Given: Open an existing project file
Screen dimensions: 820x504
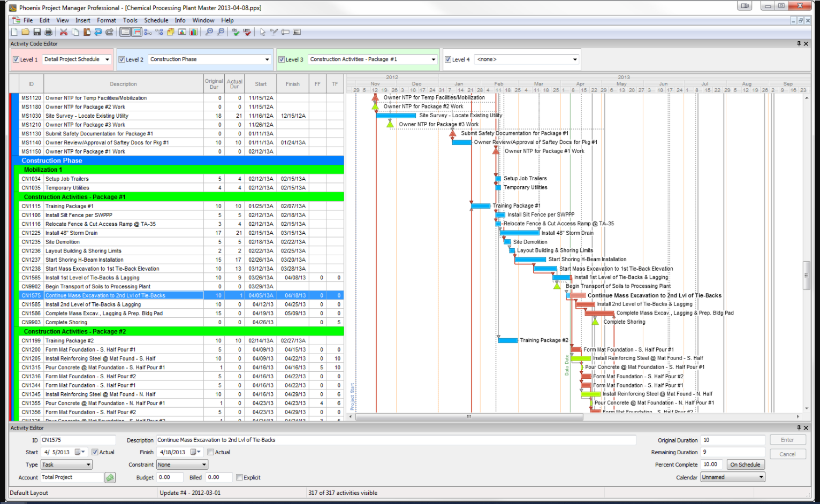Looking at the screenshot, I should [26, 32].
